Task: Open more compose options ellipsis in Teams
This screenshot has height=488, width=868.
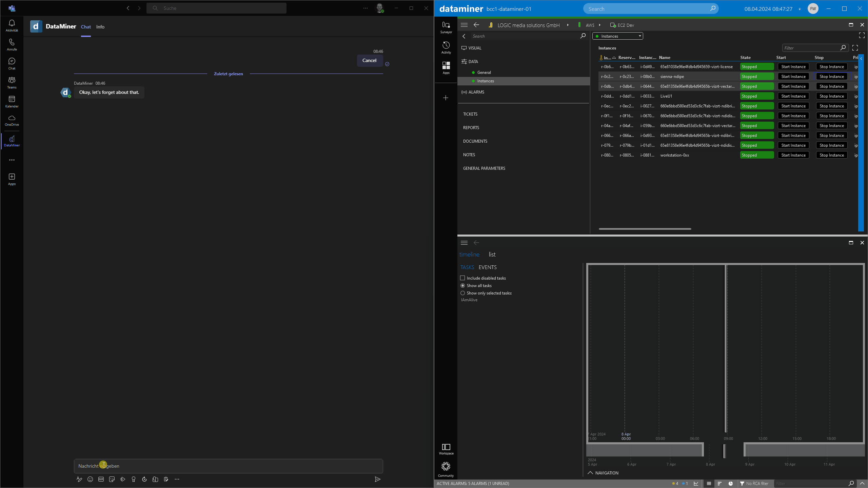Action: [177, 479]
